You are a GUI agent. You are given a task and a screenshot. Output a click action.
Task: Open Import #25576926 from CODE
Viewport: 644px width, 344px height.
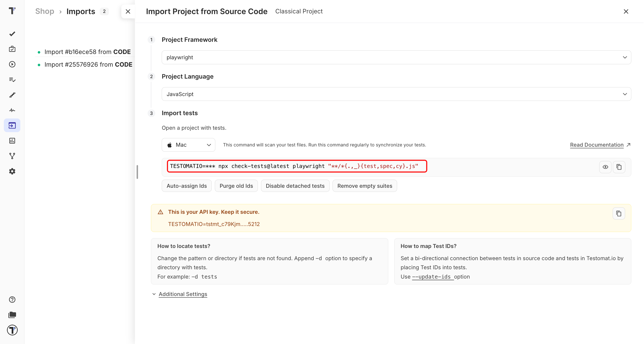click(88, 64)
